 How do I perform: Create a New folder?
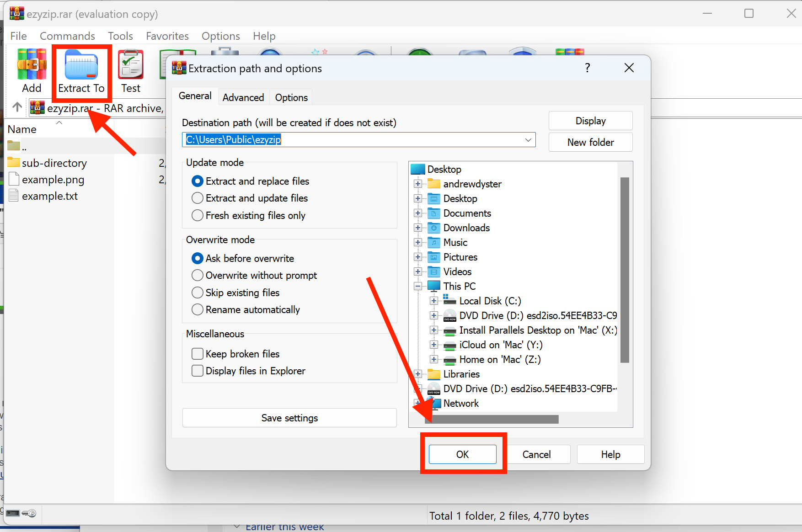[x=590, y=142]
